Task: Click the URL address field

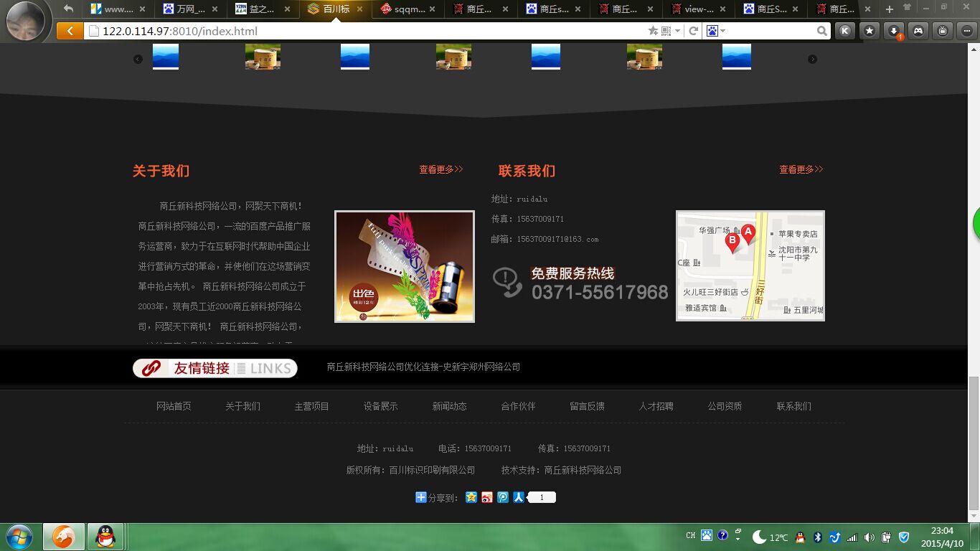Action: pyautogui.click(x=366, y=31)
